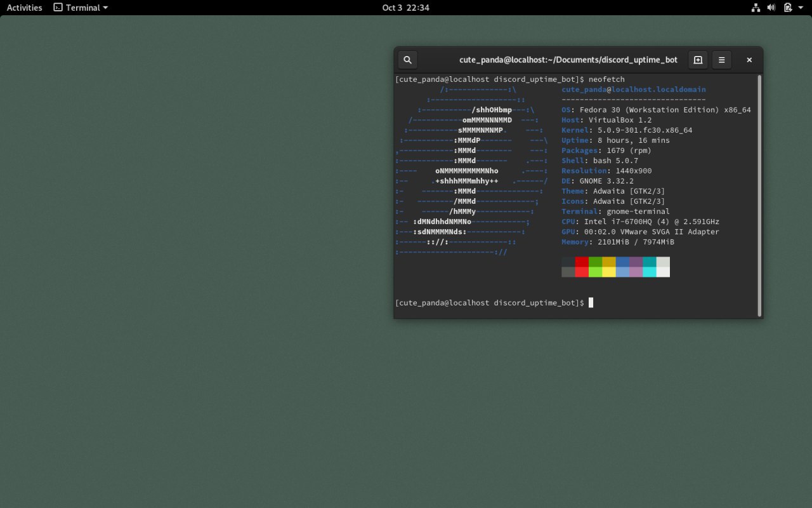Click the dark black swatch in top row
Image resolution: width=812 pixels, height=508 pixels.
(x=568, y=262)
